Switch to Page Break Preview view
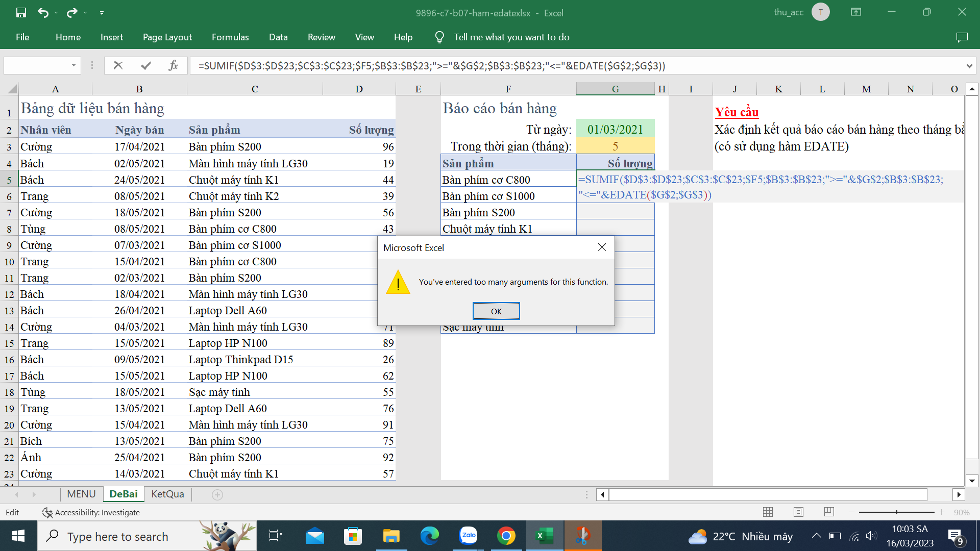The width and height of the screenshot is (980, 551). (x=829, y=512)
